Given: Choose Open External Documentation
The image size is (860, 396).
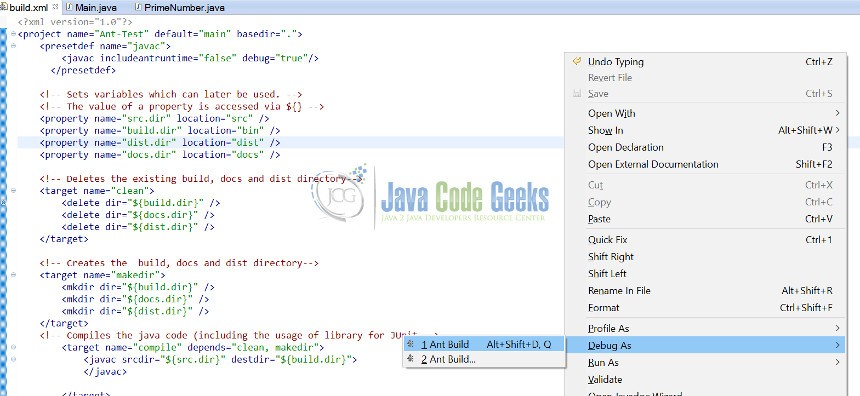Looking at the screenshot, I should [x=705, y=165].
